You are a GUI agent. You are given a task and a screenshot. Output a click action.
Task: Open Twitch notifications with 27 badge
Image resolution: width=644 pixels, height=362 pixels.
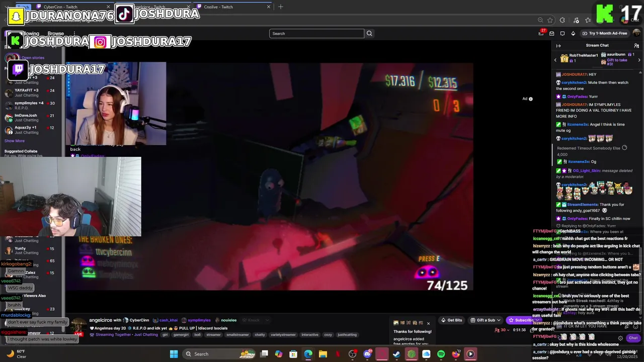point(541,33)
